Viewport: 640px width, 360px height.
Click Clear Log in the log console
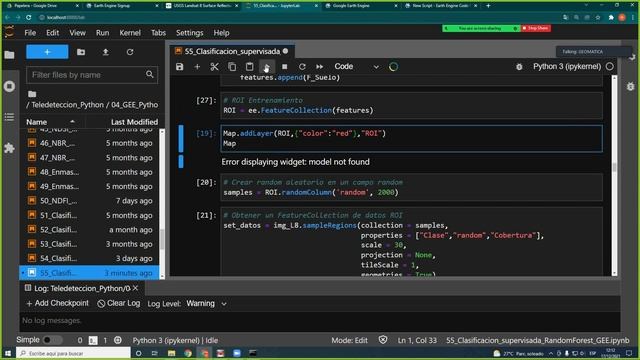pos(119,304)
